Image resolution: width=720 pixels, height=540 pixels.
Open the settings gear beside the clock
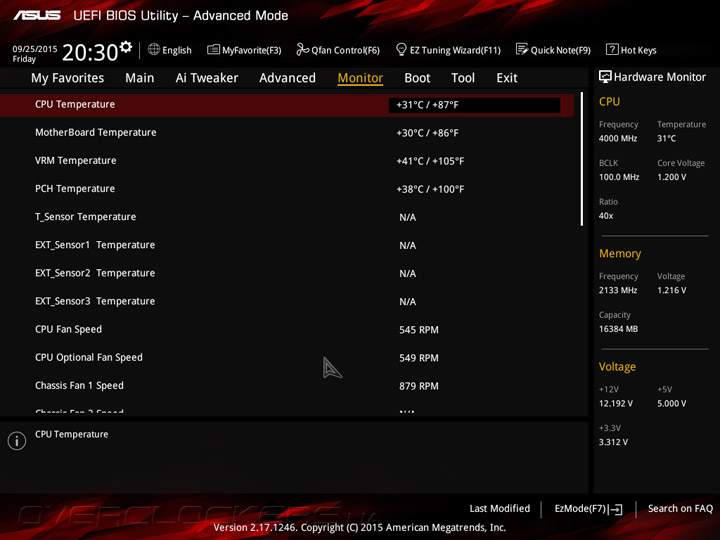point(126,47)
